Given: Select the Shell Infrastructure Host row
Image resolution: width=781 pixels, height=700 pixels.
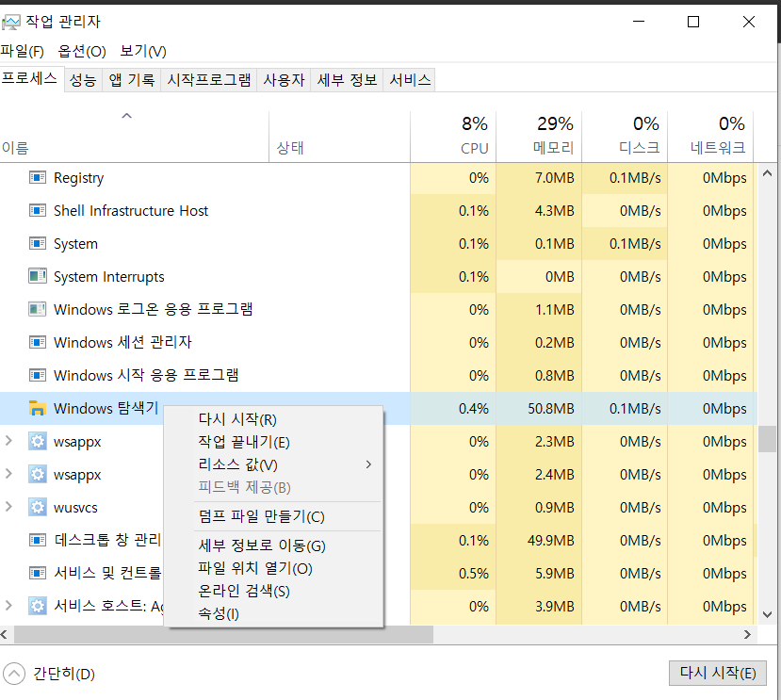Looking at the screenshot, I should coord(379,211).
